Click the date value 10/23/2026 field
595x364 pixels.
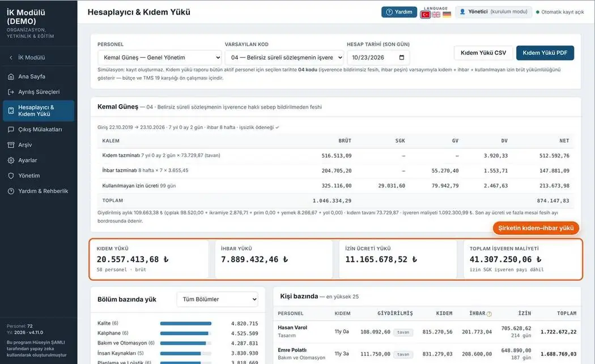379,58
